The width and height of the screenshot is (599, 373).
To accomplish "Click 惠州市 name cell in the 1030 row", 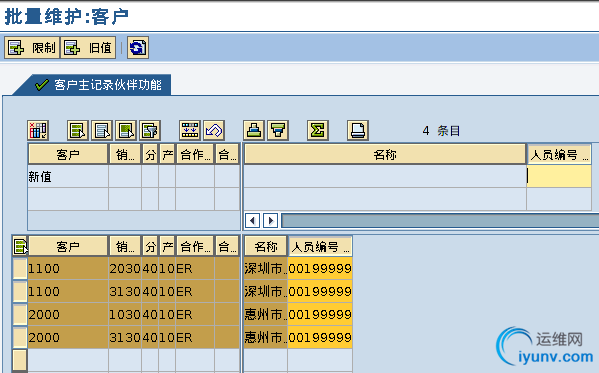I will (x=266, y=315).
